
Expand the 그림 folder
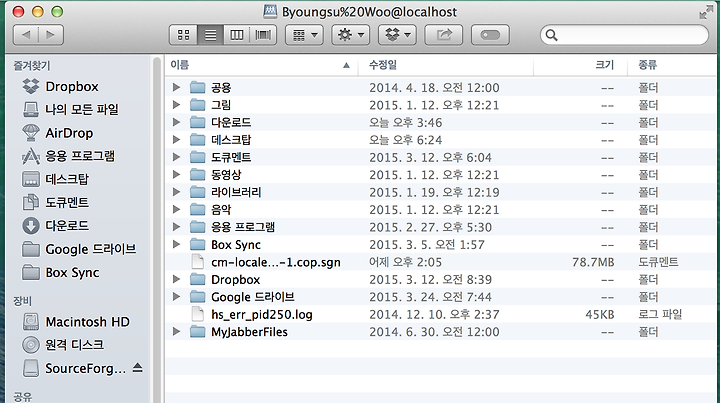[x=176, y=105]
